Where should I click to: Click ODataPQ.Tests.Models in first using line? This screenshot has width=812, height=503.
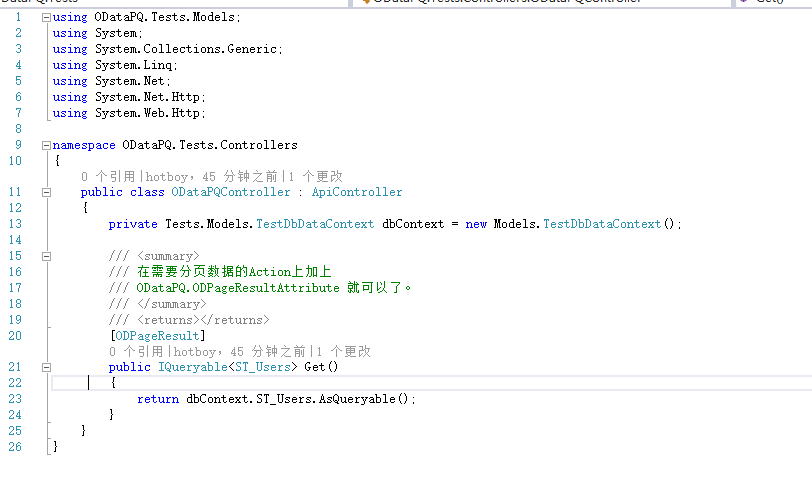tap(165, 17)
